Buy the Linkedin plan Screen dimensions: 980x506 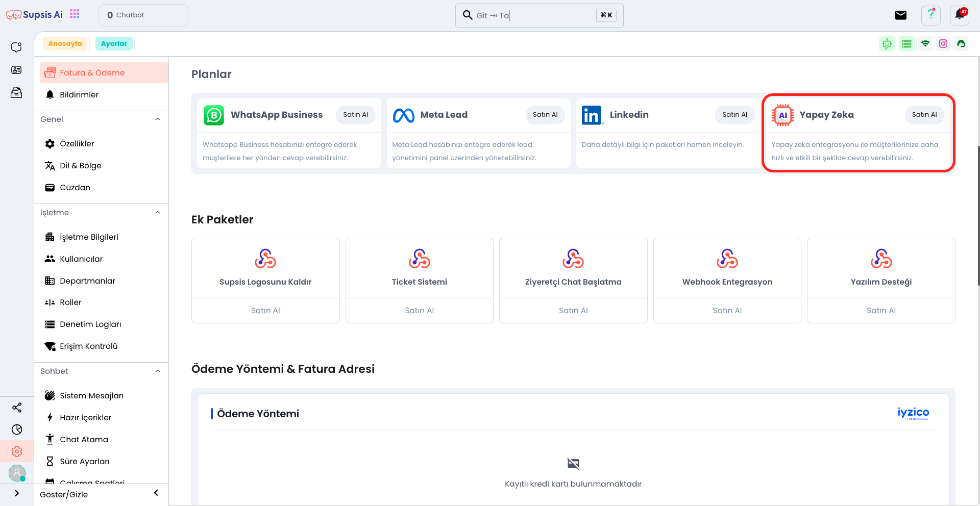tap(734, 115)
